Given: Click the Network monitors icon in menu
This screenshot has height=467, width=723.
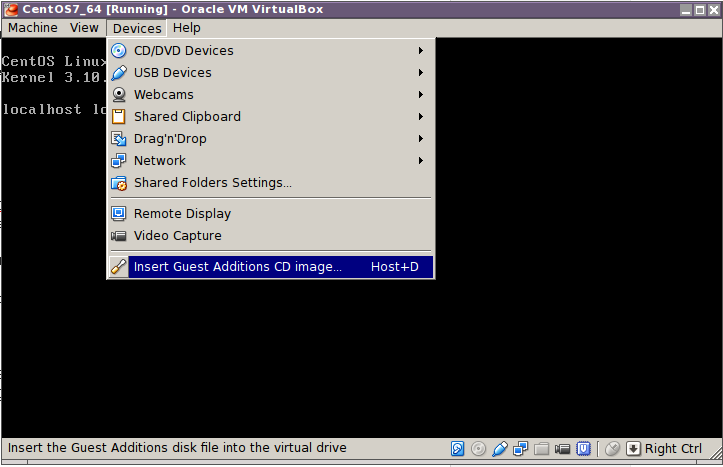Looking at the screenshot, I should tap(119, 161).
